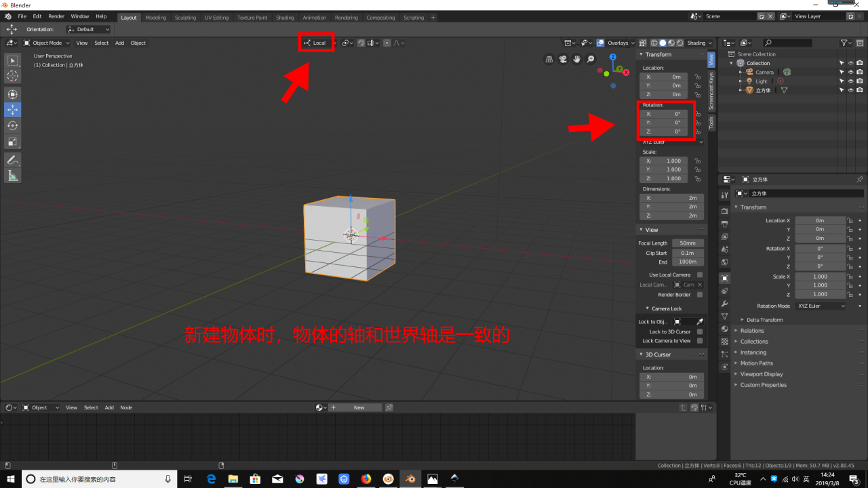The width and height of the screenshot is (868, 488).
Task: Select the Tools sidebar tab
Action: (x=711, y=123)
